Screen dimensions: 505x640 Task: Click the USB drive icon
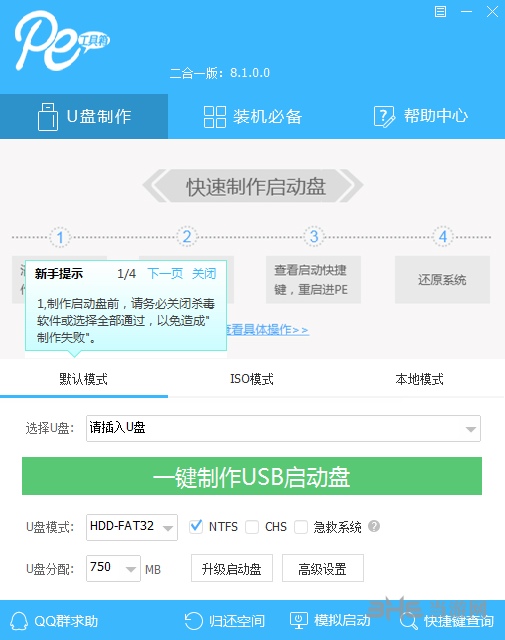click(48, 117)
